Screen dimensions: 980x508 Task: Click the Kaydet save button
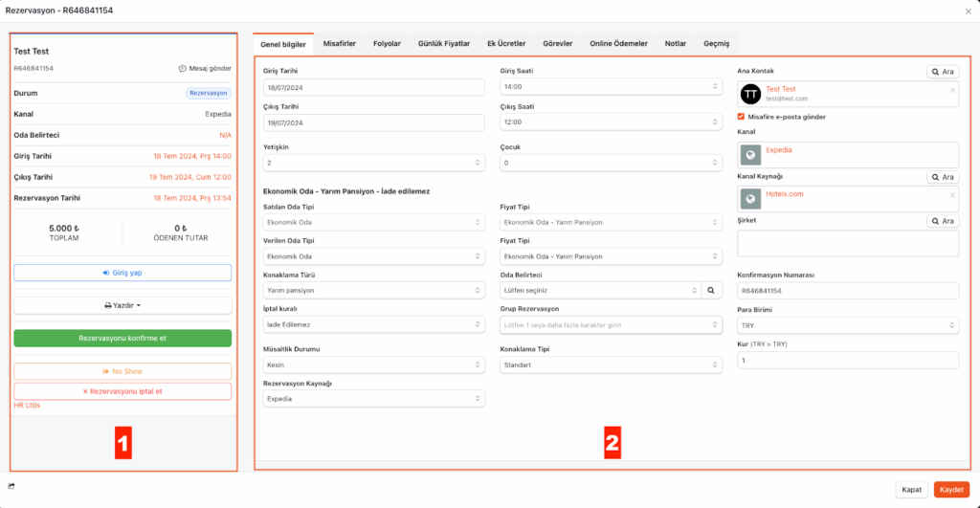click(951, 489)
